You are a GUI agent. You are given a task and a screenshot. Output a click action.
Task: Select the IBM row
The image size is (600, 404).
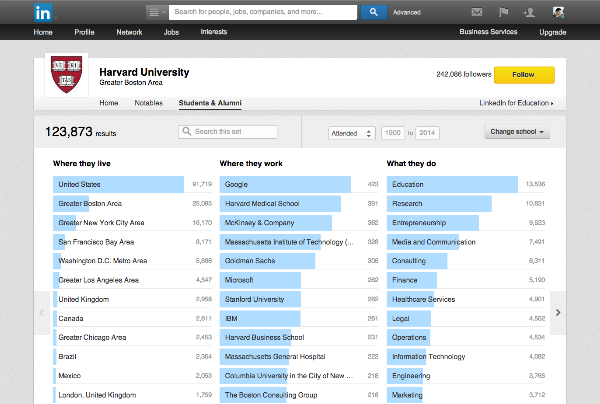299,318
